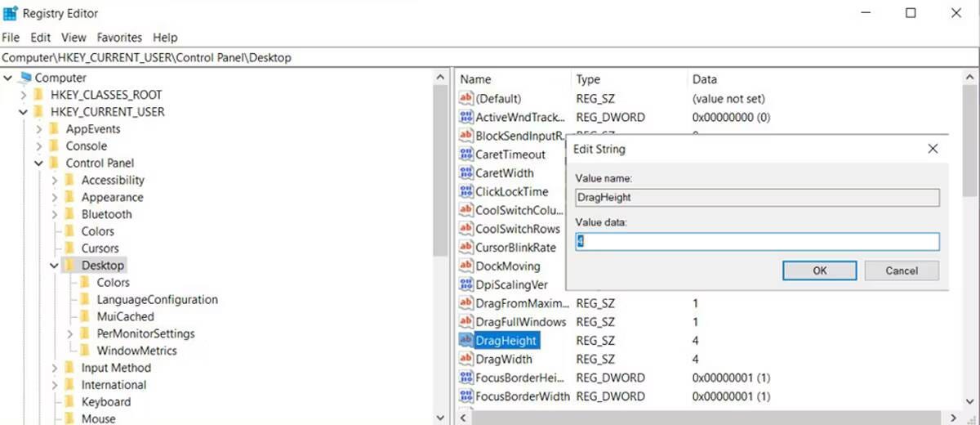980x425 pixels.
Task: Click the Value data input field
Action: (x=757, y=241)
